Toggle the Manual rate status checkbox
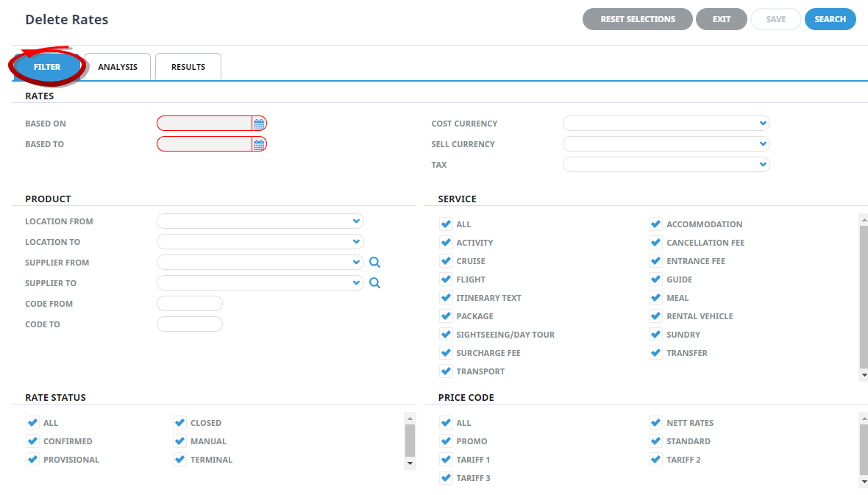This screenshot has width=868, height=495. click(x=180, y=441)
